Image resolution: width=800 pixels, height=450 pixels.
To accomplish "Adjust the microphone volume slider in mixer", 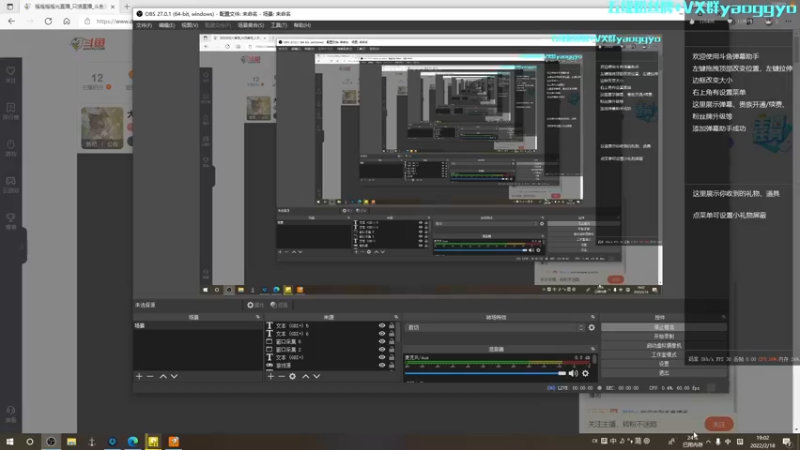I will (x=486, y=373).
